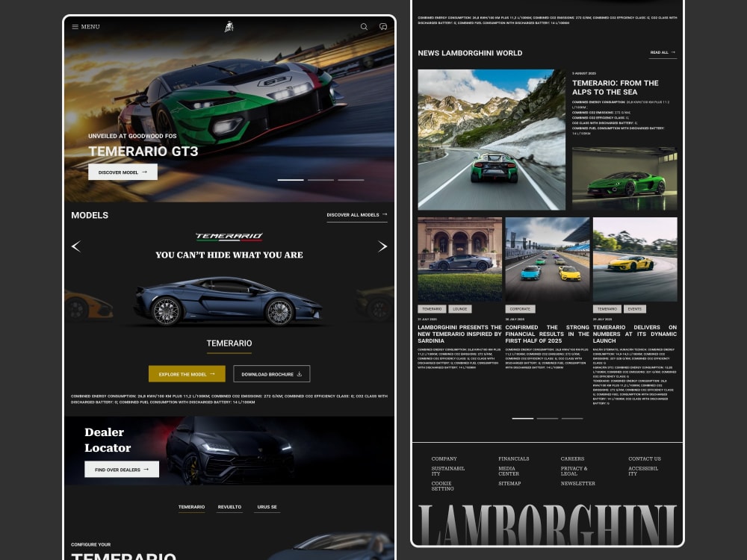
Task: Click the Download Brochure button
Action: tap(272, 374)
